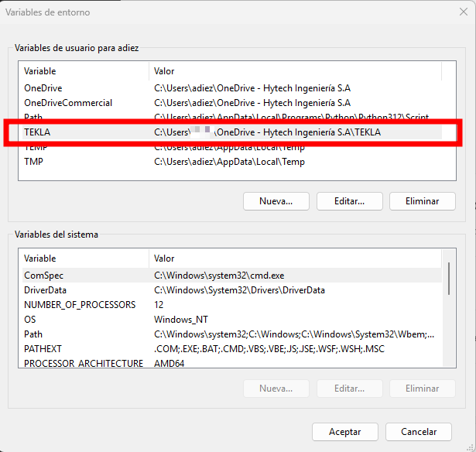Select the PATHEXT system variable
The image size is (476, 452).
click(x=43, y=349)
